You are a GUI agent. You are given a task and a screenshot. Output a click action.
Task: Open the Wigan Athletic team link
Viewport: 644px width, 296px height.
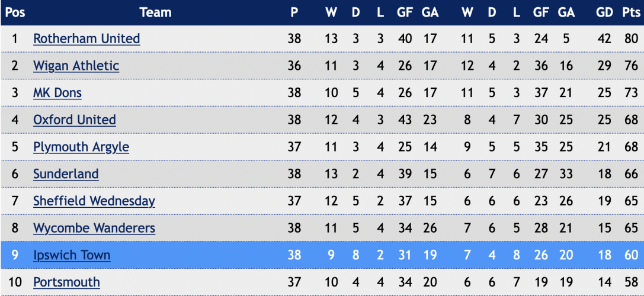click(76, 66)
